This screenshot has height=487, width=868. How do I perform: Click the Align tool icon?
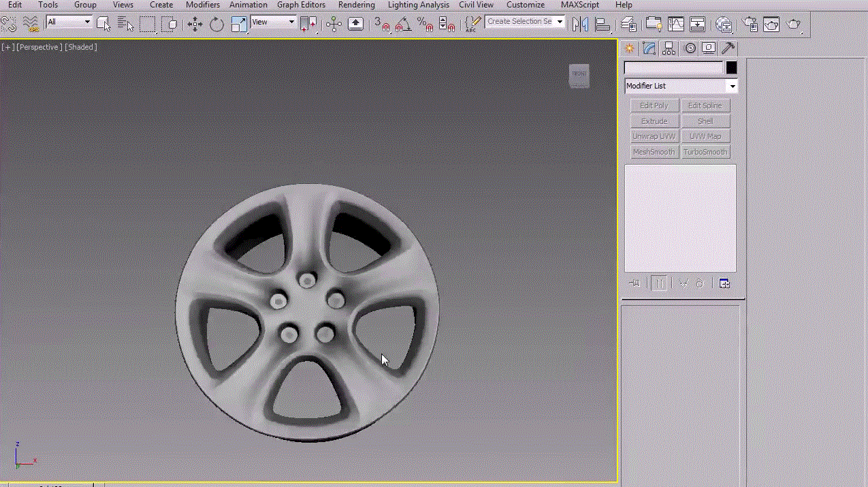(602, 25)
